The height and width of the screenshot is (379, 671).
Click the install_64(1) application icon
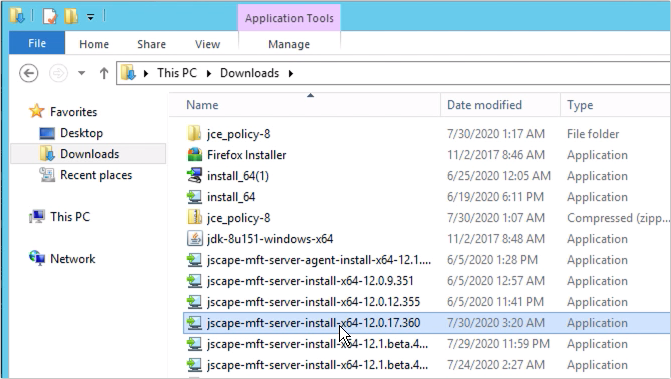[194, 175]
